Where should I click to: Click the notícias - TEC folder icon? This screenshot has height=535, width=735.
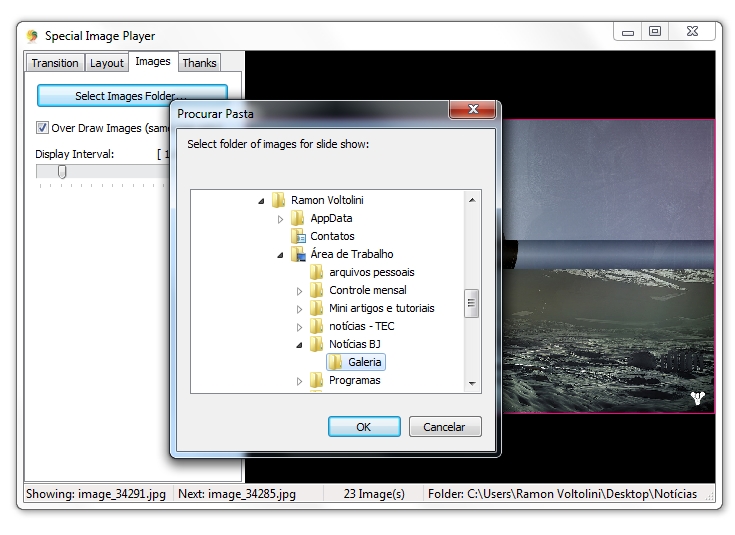click(x=316, y=326)
